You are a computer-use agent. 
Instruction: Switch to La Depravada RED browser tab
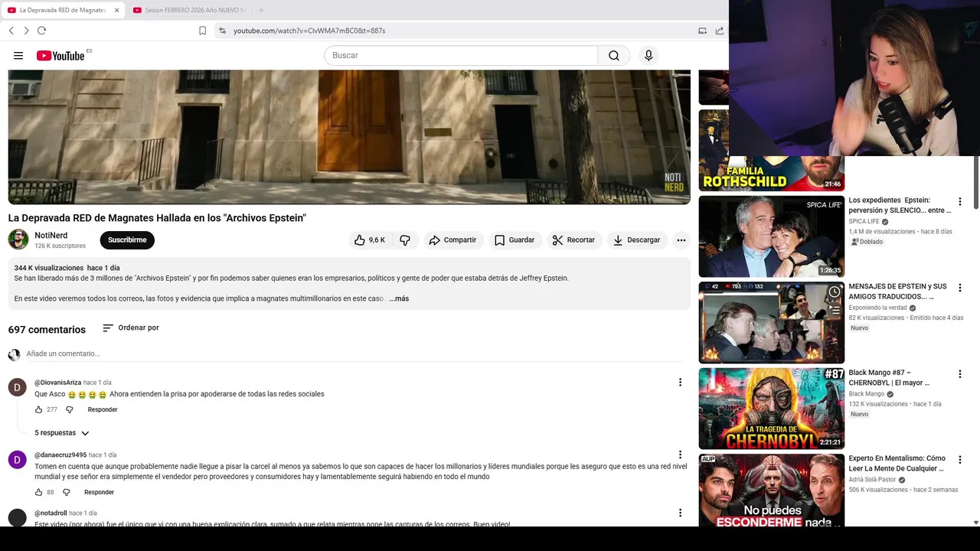63,10
